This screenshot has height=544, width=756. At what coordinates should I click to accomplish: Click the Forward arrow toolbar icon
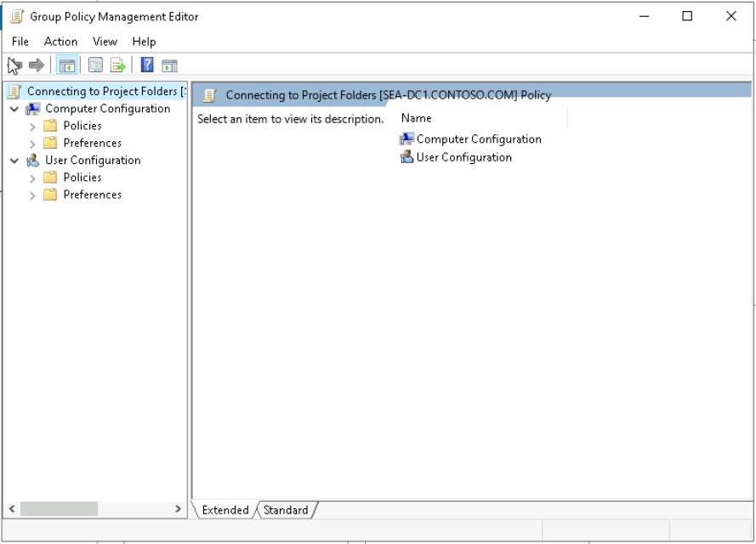pos(37,65)
